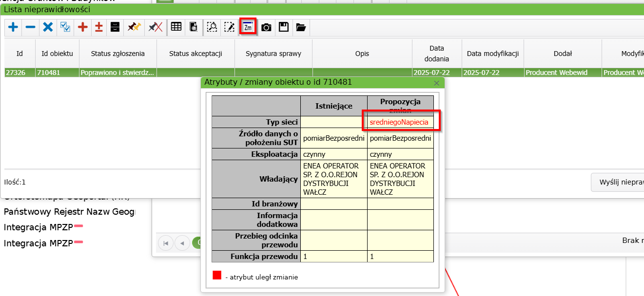This screenshot has width=644, height=296.
Task: Click the blue minus remove icon
Action: (x=30, y=27)
